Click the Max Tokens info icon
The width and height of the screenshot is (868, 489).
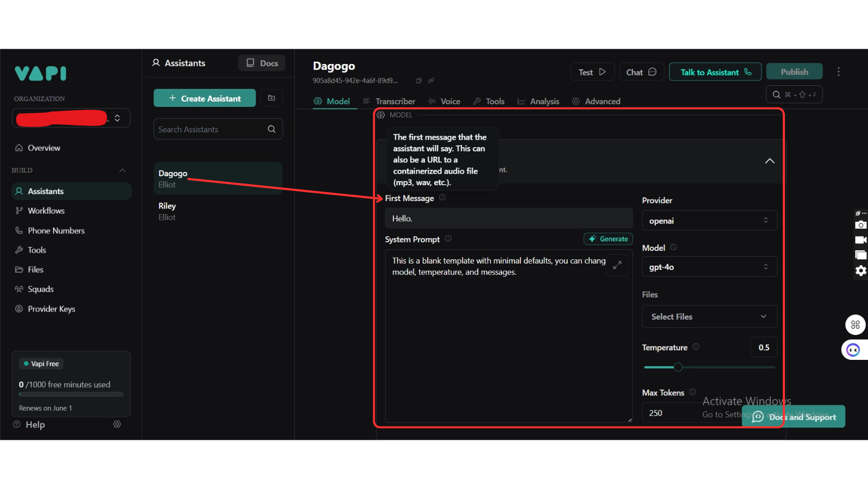point(692,392)
